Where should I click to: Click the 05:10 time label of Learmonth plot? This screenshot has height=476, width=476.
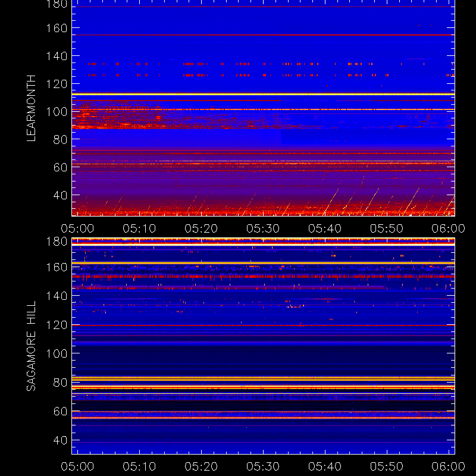[139, 228]
